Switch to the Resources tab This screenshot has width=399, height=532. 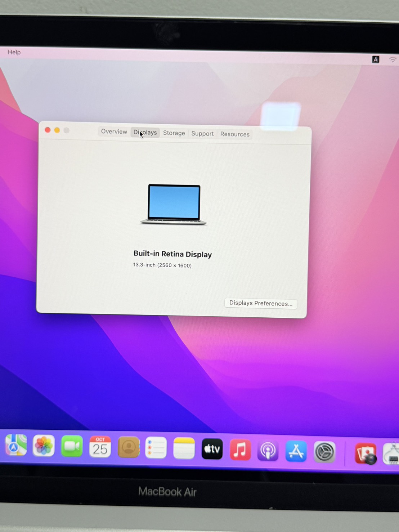point(234,134)
